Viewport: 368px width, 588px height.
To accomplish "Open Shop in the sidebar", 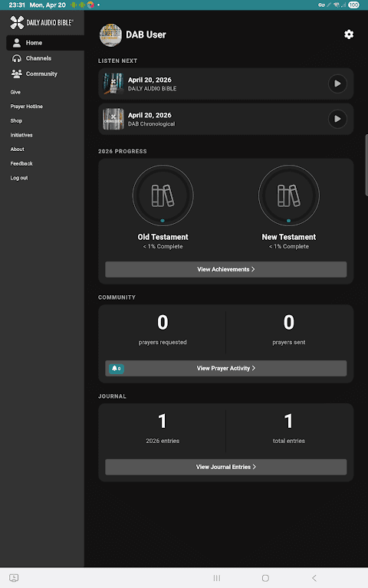I will [x=16, y=121].
